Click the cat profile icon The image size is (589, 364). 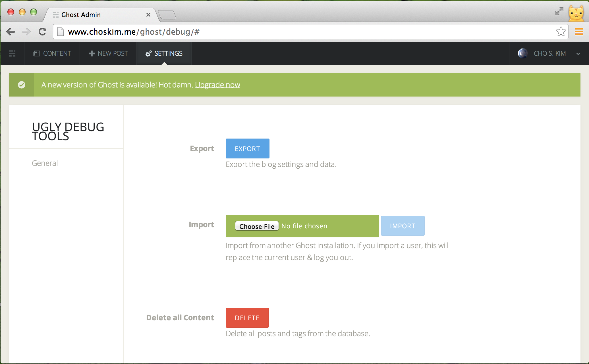point(576,13)
